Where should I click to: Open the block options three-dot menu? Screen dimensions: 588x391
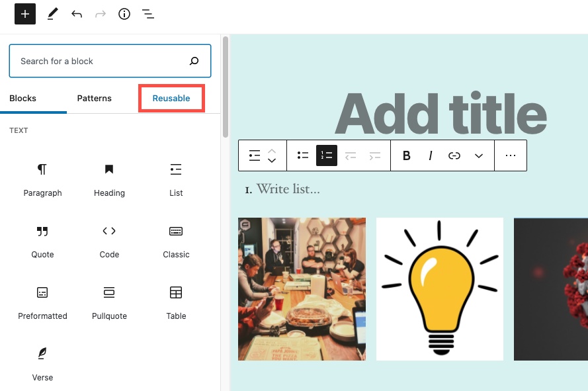click(511, 155)
